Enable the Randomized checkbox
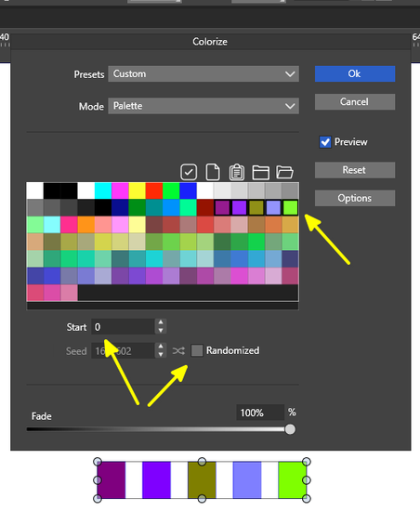The image size is (420, 511). [x=197, y=350]
